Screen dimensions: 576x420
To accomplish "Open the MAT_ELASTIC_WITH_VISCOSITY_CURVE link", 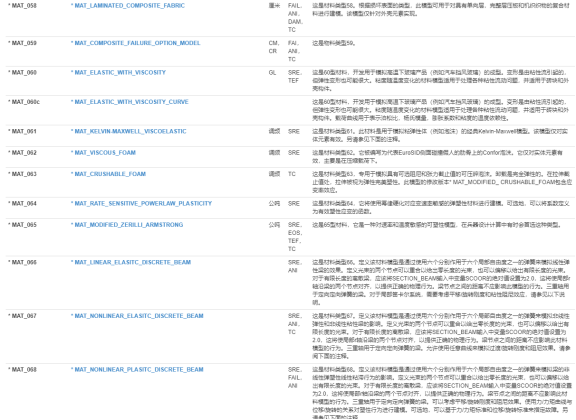I will pyautogui.click(x=130, y=102).
